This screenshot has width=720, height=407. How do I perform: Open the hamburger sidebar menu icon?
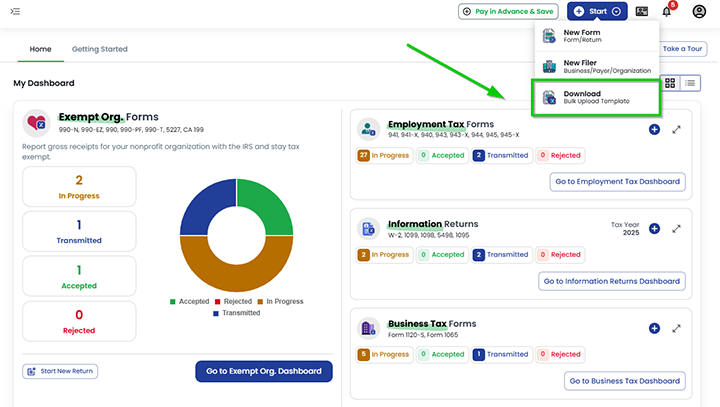14,12
